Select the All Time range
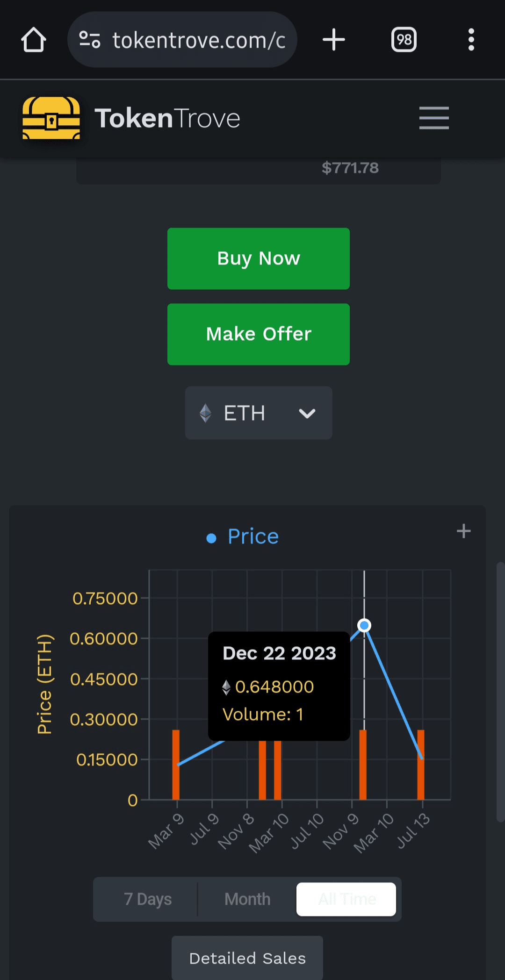Screen dimensions: 505x980 346,899
